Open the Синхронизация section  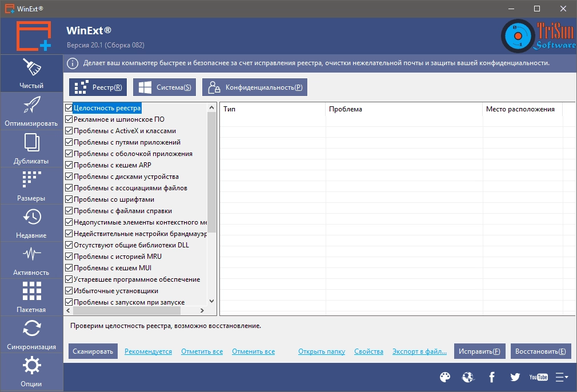(31, 334)
